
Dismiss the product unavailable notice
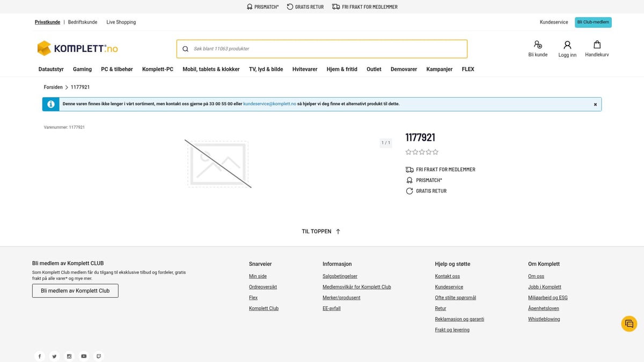click(x=595, y=104)
